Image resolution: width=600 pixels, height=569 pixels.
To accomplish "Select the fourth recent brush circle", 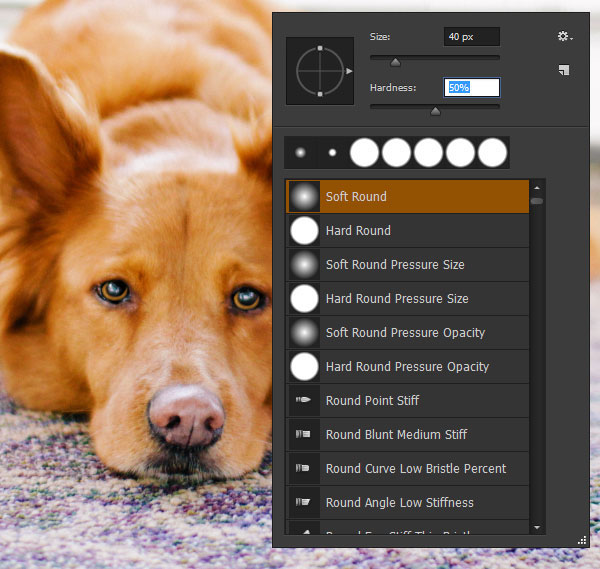I will [x=396, y=153].
